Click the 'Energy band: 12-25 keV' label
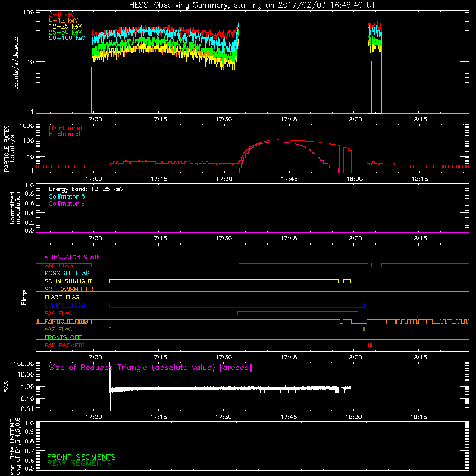 (x=86, y=189)
